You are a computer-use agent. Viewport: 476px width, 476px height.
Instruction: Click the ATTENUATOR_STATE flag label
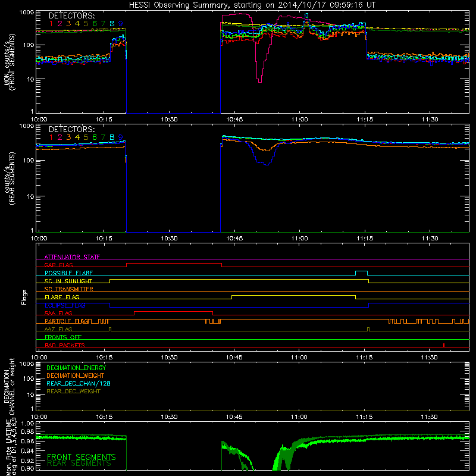pos(72,257)
